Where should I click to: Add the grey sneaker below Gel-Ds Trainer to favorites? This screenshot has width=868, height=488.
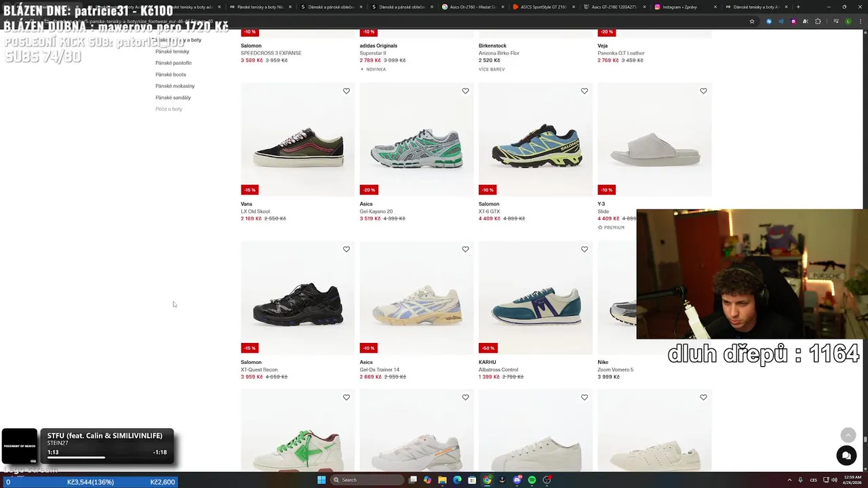point(465,397)
